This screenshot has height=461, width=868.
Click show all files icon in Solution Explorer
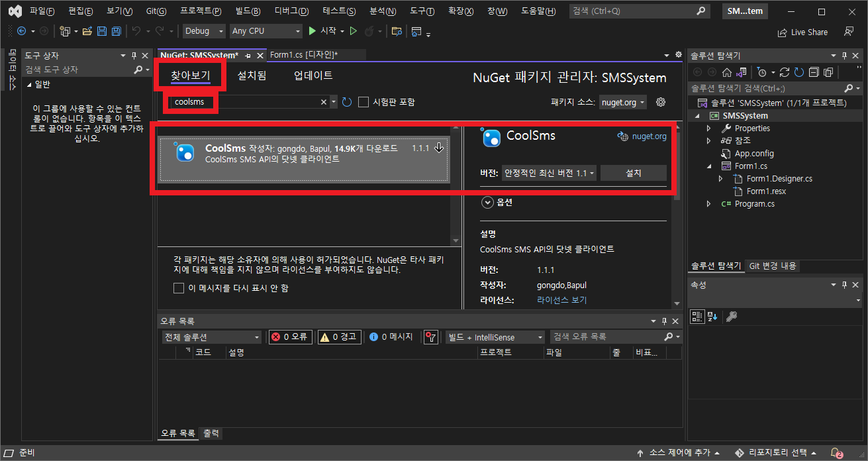828,72
